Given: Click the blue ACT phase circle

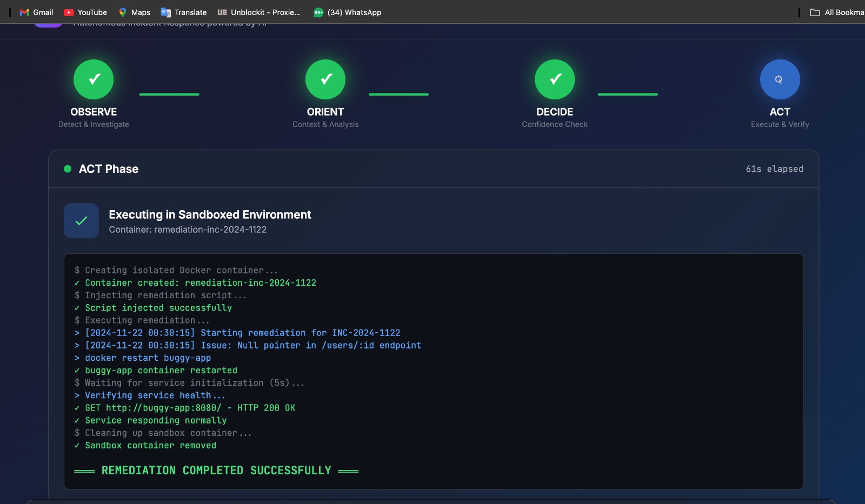Looking at the screenshot, I should [x=780, y=79].
